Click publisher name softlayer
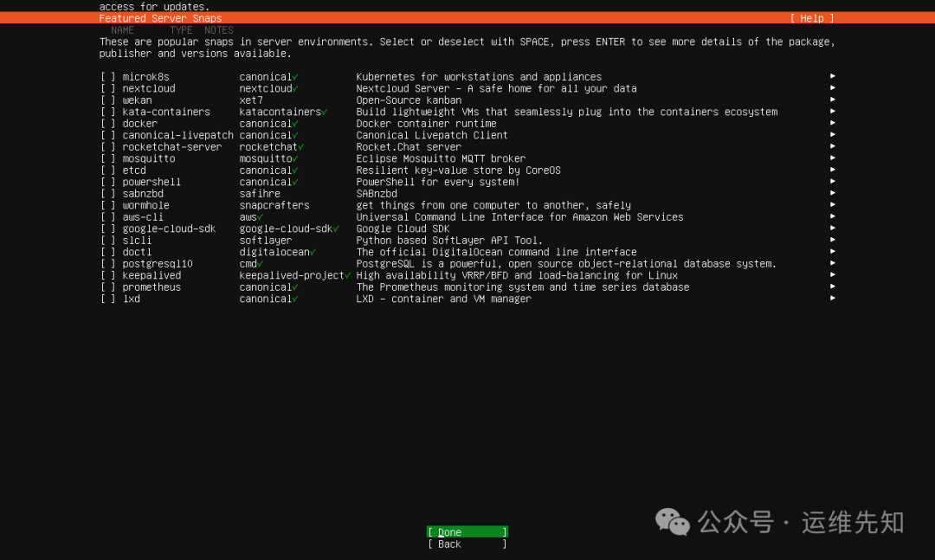The image size is (935, 560). 266,241
